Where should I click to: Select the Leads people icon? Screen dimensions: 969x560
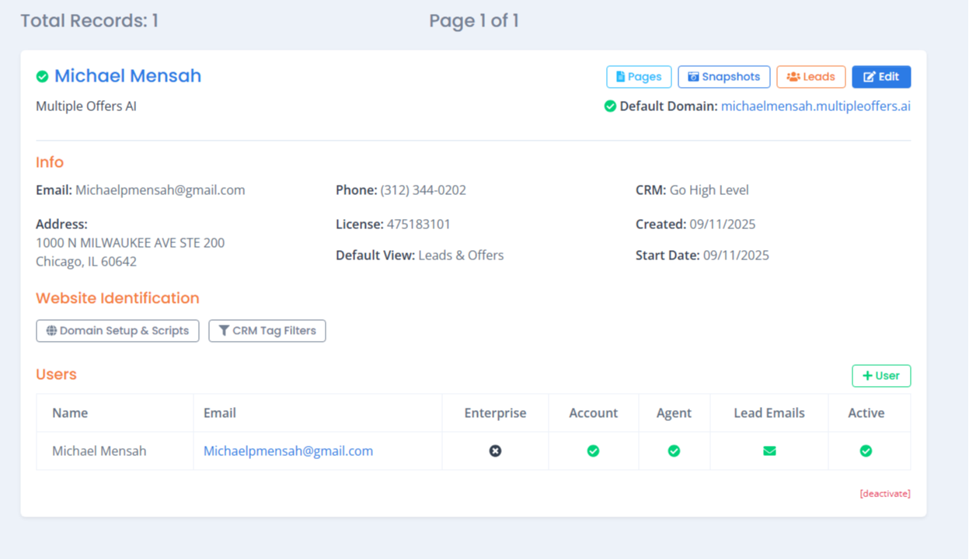click(x=793, y=77)
